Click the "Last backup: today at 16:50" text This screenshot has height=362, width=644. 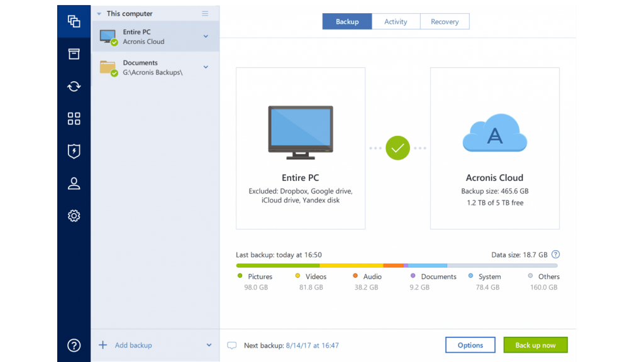279,255
